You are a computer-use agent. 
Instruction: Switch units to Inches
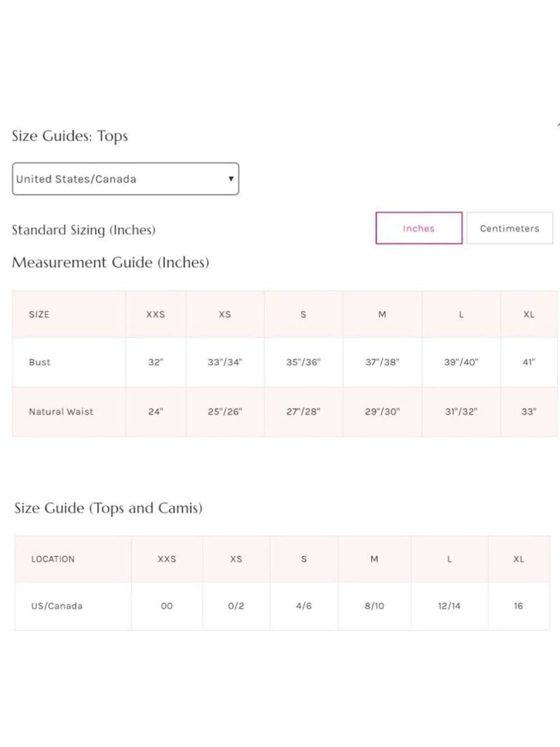[x=419, y=228]
